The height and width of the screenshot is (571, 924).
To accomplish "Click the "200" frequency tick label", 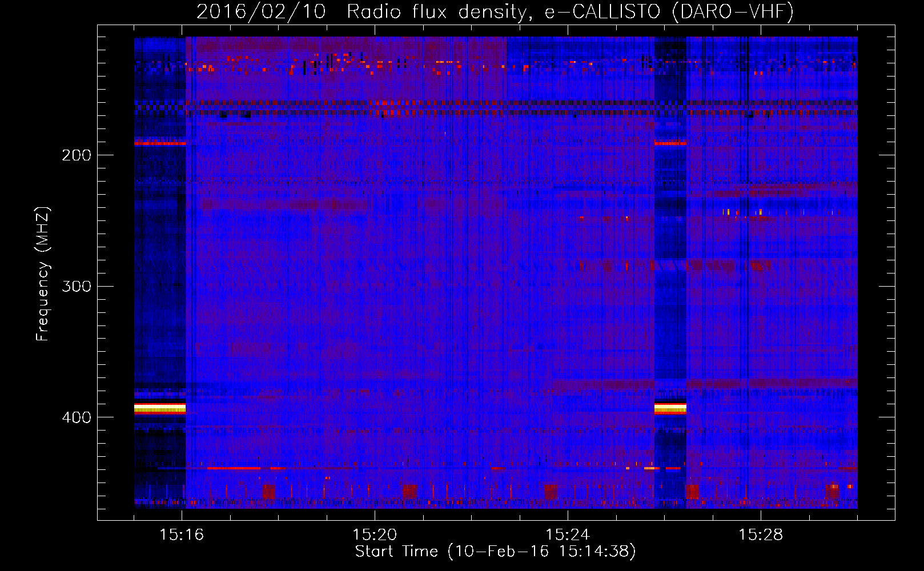I will tap(77, 155).
